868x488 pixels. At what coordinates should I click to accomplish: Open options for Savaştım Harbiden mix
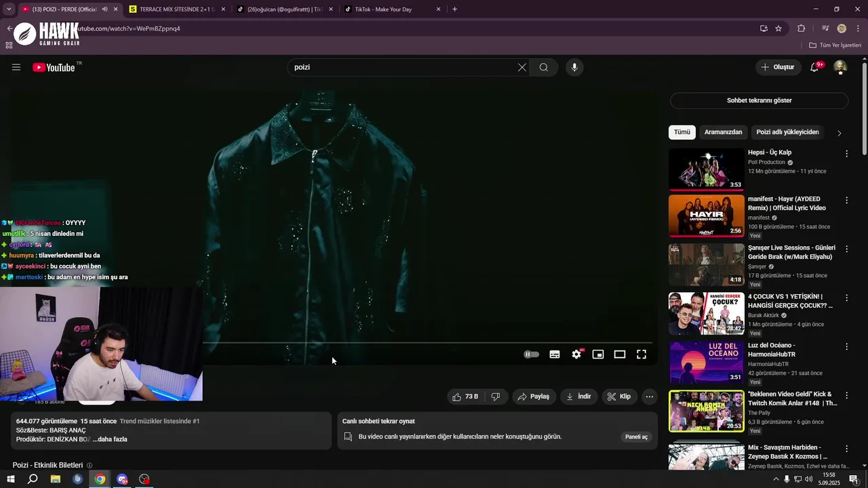846,449
